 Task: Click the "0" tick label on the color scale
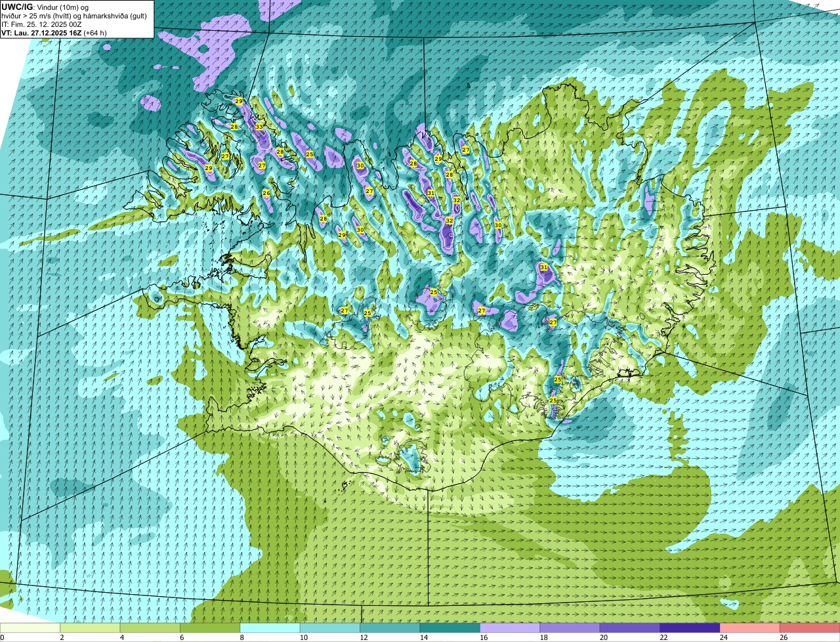pyautogui.click(x=2, y=637)
